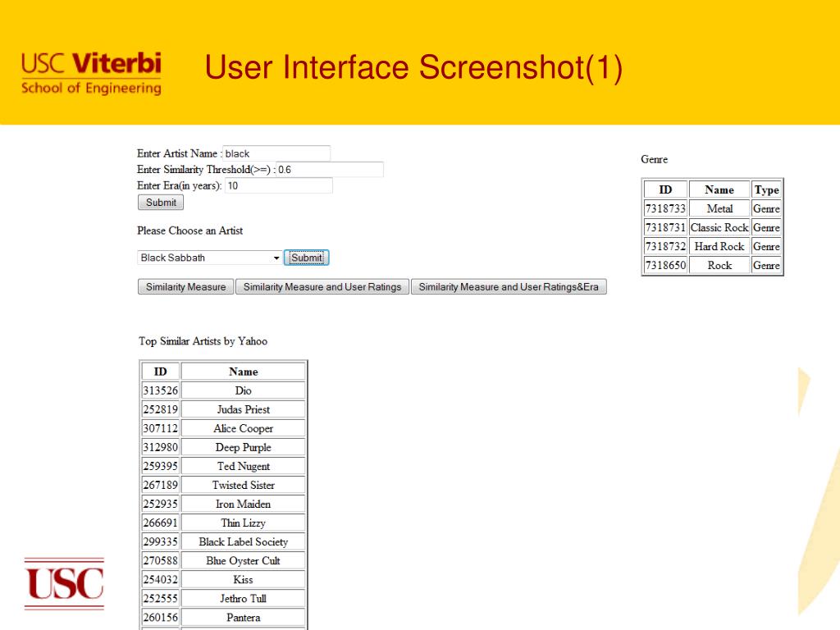The width and height of the screenshot is (840, 630).
Task: Click the Metal genre name cell
Action: point(719,208)
